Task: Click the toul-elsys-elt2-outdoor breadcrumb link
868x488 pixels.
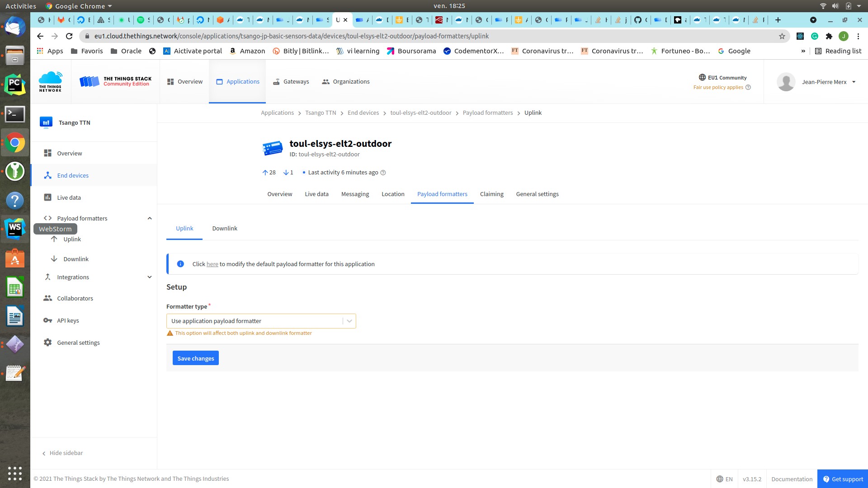Action: coord(421,113)
